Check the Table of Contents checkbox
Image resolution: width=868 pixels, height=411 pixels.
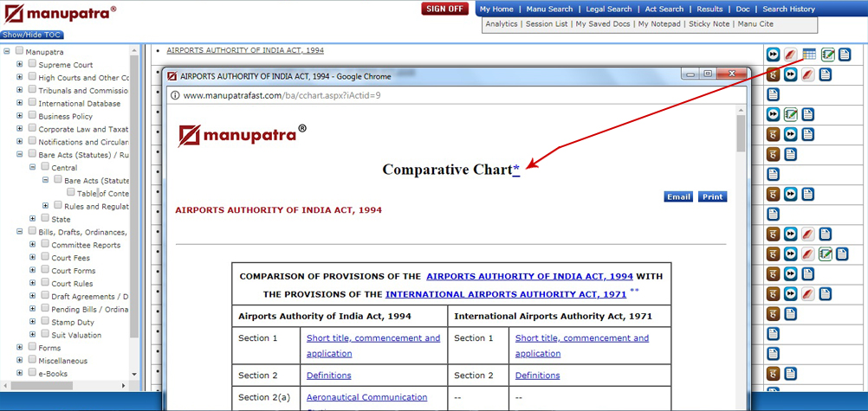(x=71, y=192)
